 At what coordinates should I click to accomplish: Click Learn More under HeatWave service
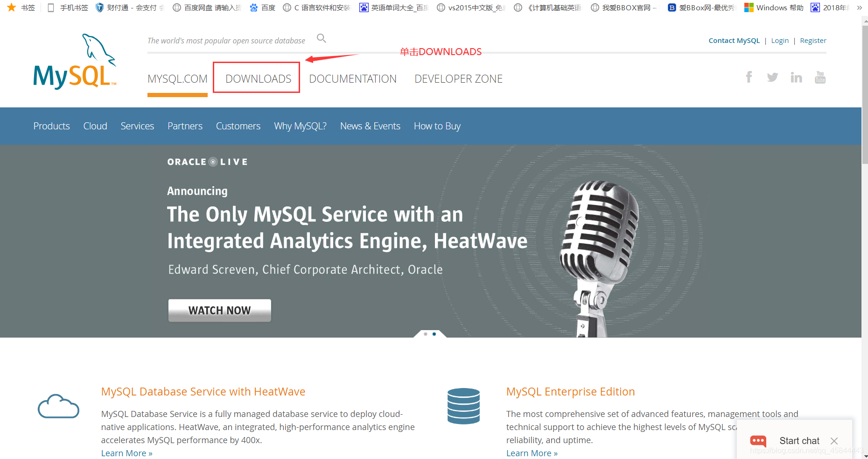pos(126,453)
